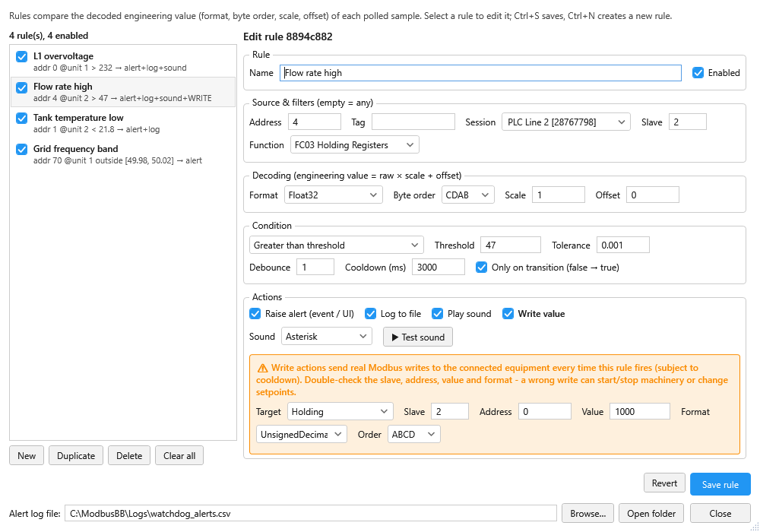760x532 pixels.
Task: Toggle the Enabled checkbox for this rule
Action: (x=698, y=73)
